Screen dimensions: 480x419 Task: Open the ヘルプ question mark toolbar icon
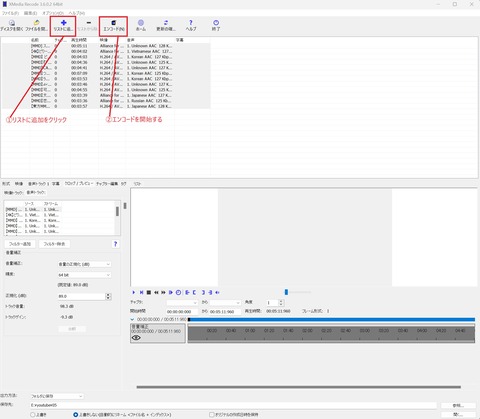coord(191,25)
